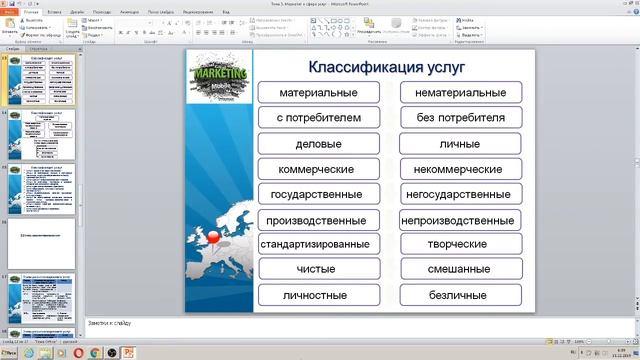Viewport: 640px width, 360px height.
Task: Toggle Strikethrough formatting
Action: pos(152,33)
